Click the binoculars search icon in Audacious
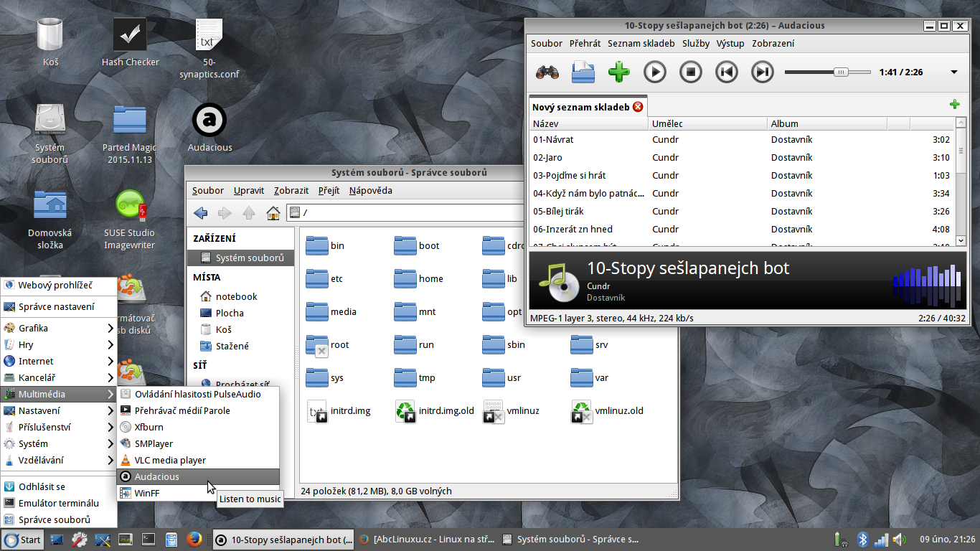980x551 pixels. pos(547,72)
